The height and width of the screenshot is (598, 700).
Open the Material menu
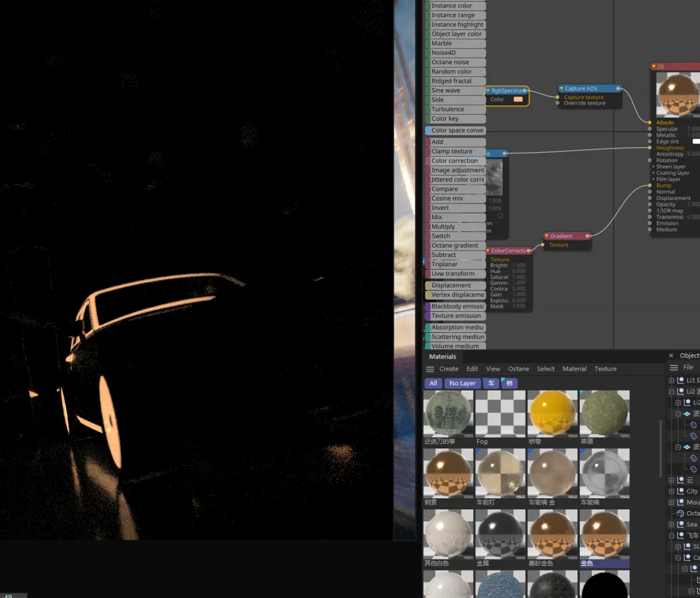tap(575, 369)
